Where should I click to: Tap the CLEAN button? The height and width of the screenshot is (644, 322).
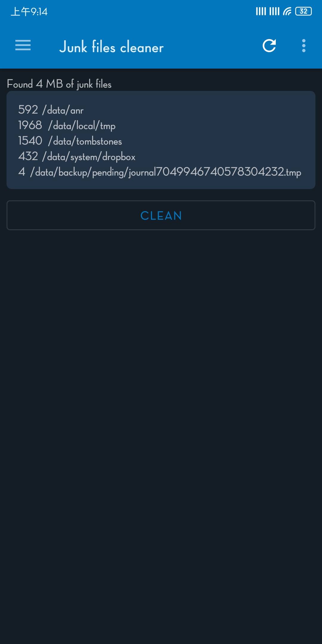[161, 215]
